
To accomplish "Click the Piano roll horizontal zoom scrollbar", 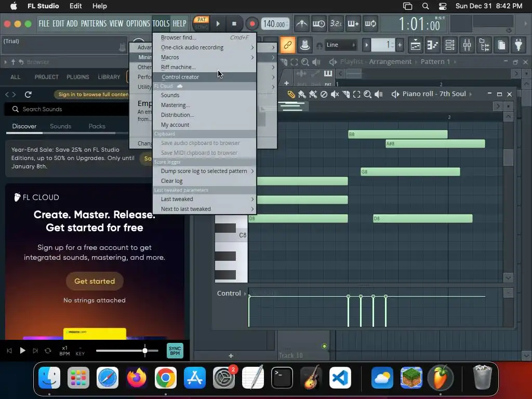I will click(293, 106).
